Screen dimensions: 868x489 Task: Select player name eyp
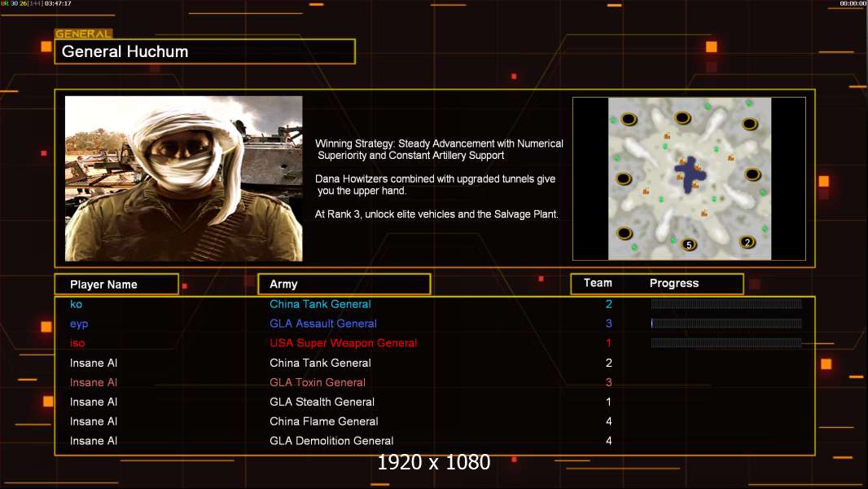coord(79,324)
